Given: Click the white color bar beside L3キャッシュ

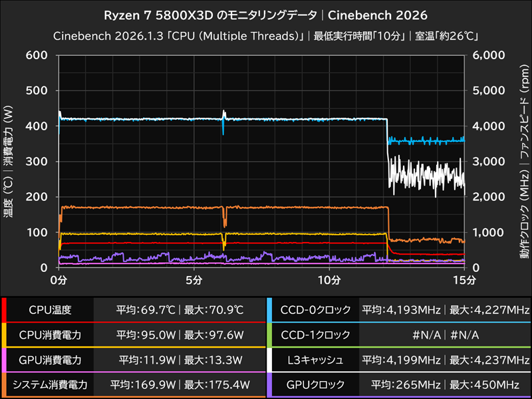Looking at the screenshot, I should 269,360.
